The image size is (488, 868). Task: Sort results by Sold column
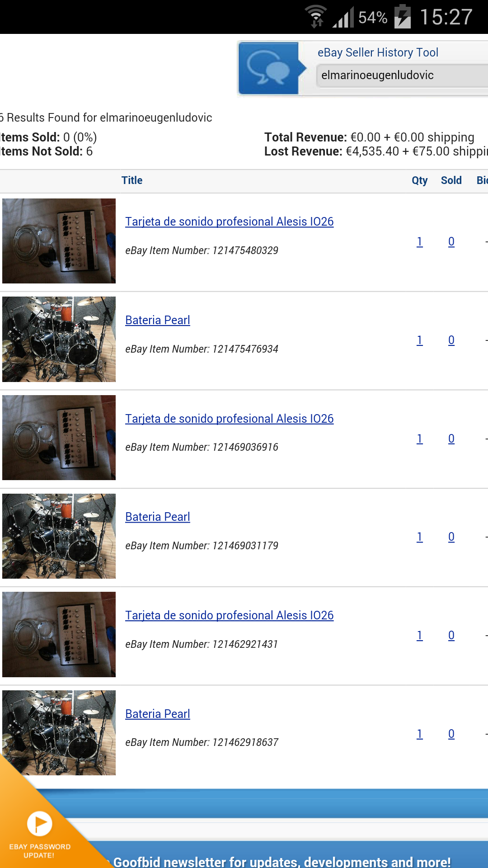tap(451, 180)
